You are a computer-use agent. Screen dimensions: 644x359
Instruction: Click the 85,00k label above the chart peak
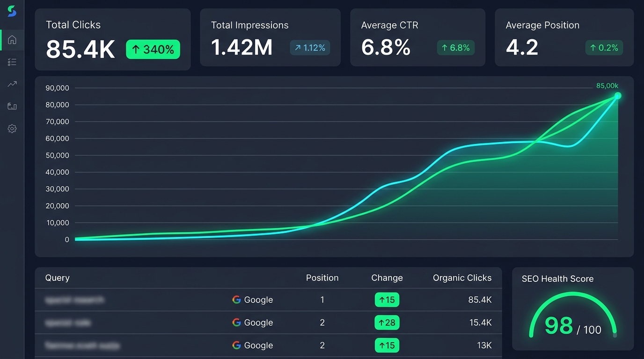coord(607,86)
